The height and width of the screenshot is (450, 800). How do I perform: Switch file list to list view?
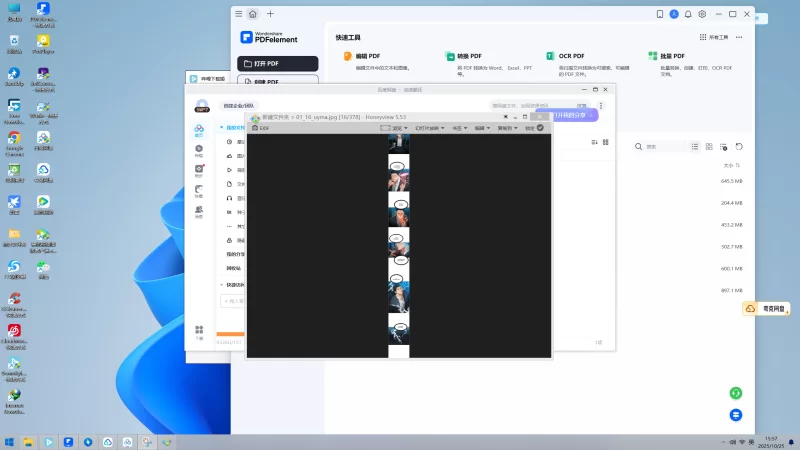[695, 146]
